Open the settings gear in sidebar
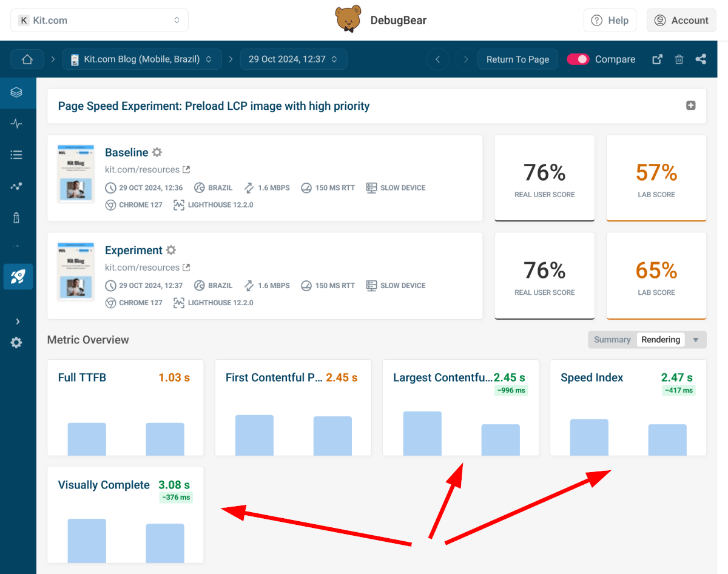This screenshot has width=728, height=574. (16, 343)
